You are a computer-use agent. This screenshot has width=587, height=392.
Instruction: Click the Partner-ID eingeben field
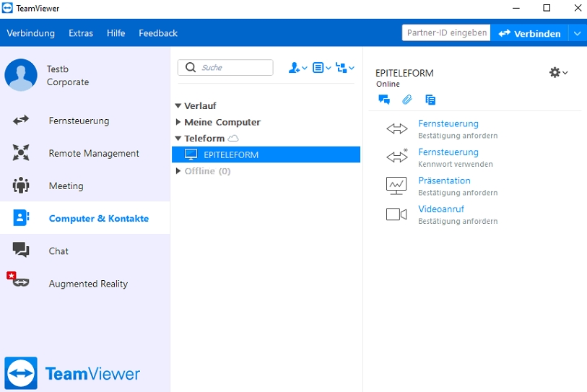tap(446, 33)
